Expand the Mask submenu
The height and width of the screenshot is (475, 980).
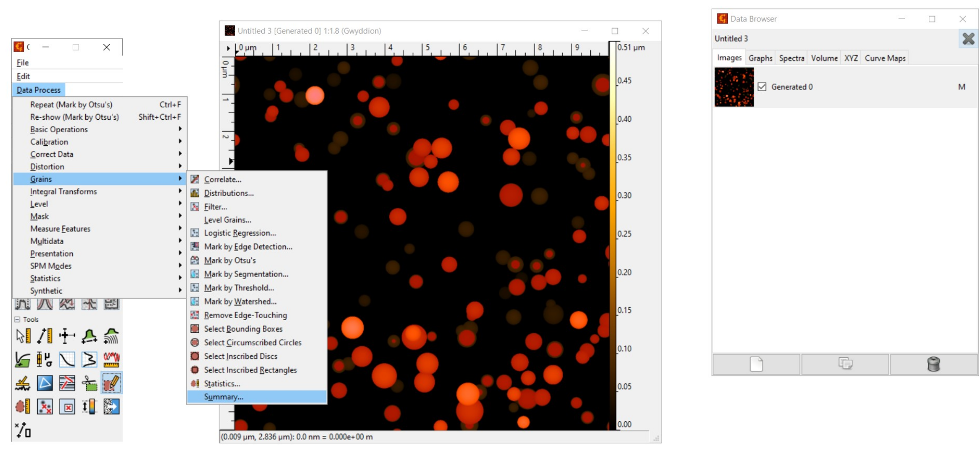[100, 216]
